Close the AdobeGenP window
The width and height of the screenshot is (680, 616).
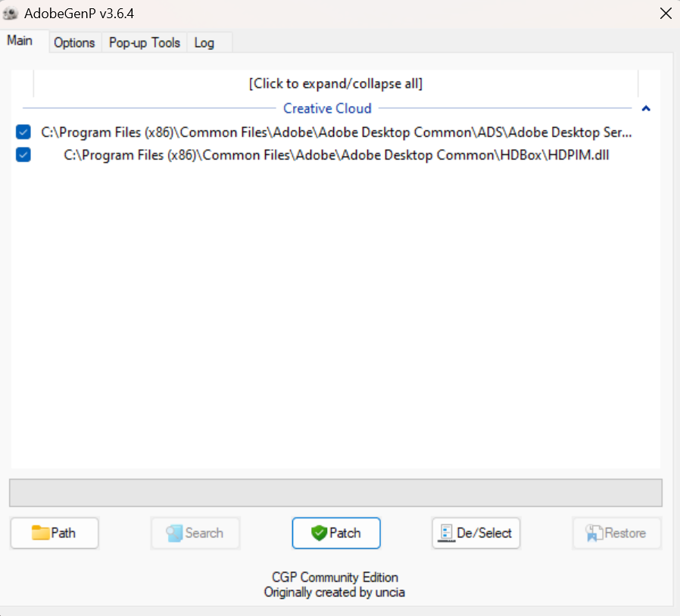click(666, 14)
